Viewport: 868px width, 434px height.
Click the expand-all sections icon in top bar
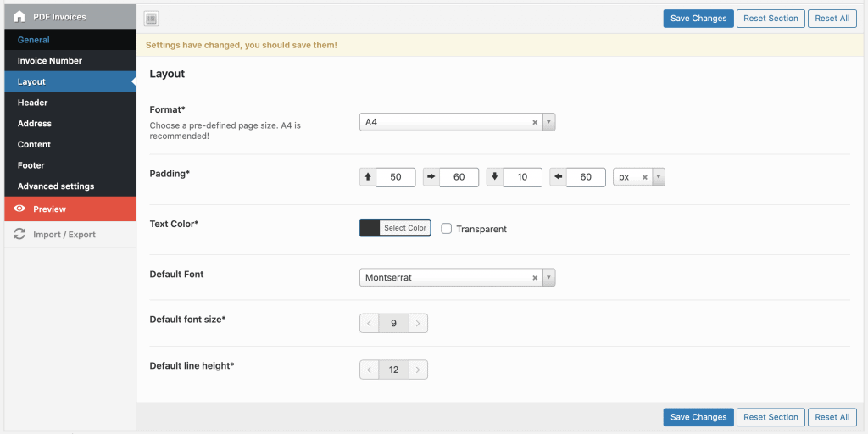pyautogui.click(x=151, y=19)
